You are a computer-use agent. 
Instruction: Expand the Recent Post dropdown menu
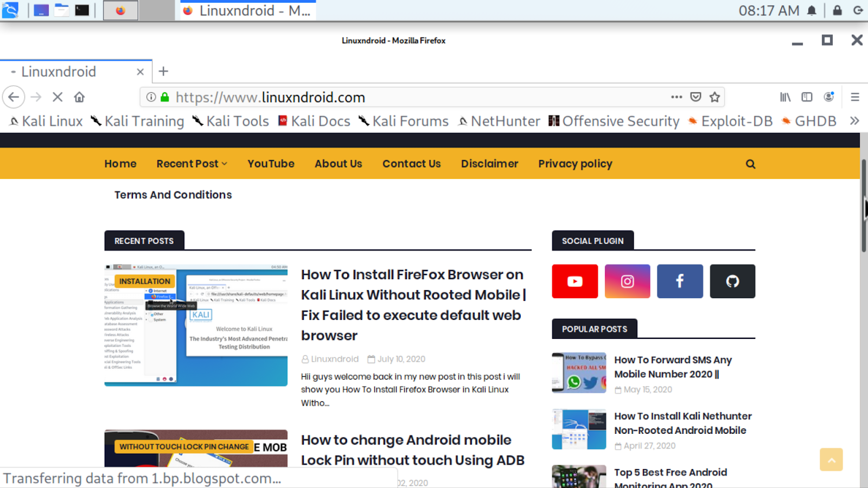pos(192,164)
